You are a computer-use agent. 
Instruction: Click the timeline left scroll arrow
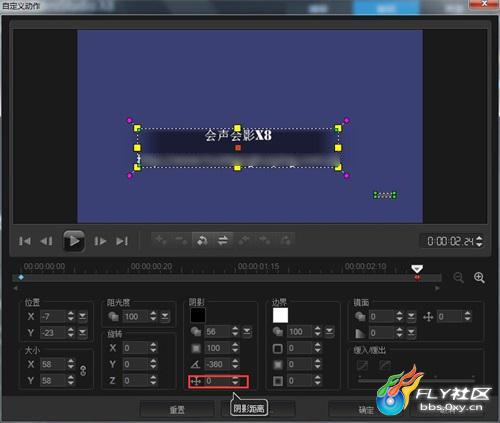tap(15, 288)
